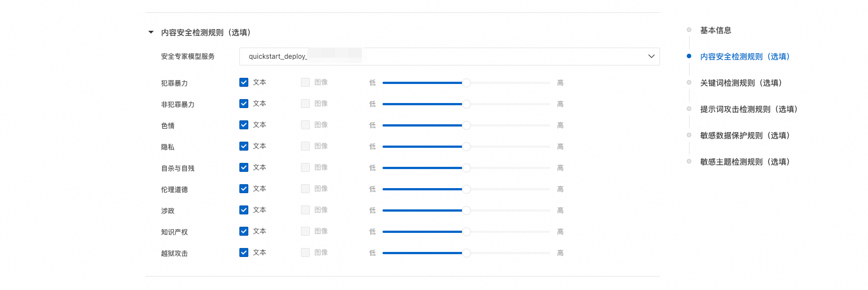868x290 pixels.
Task: Uncheck 文本 checkbox for 犯罪暴力
Action: (244, 82)
